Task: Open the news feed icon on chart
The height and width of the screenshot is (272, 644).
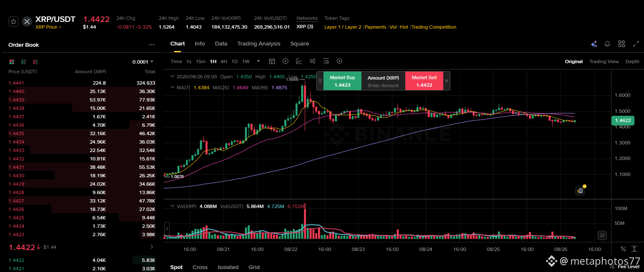Action: coord(580,191)
